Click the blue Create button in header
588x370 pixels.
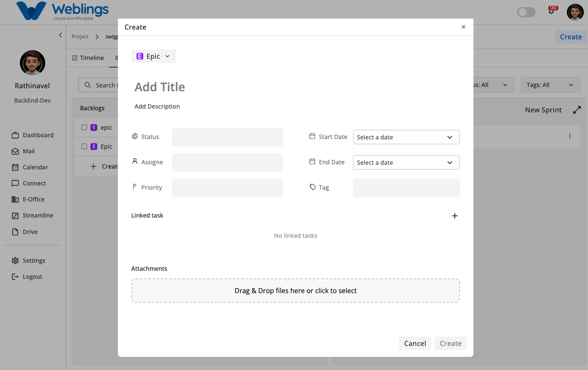(x=571, y=37)
